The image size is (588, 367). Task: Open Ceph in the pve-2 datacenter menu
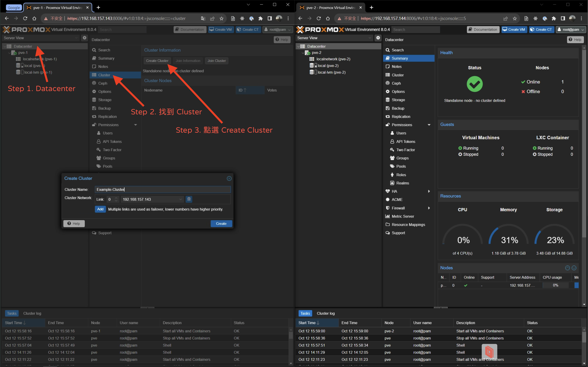pyautogui.click(x=396, y=83)
